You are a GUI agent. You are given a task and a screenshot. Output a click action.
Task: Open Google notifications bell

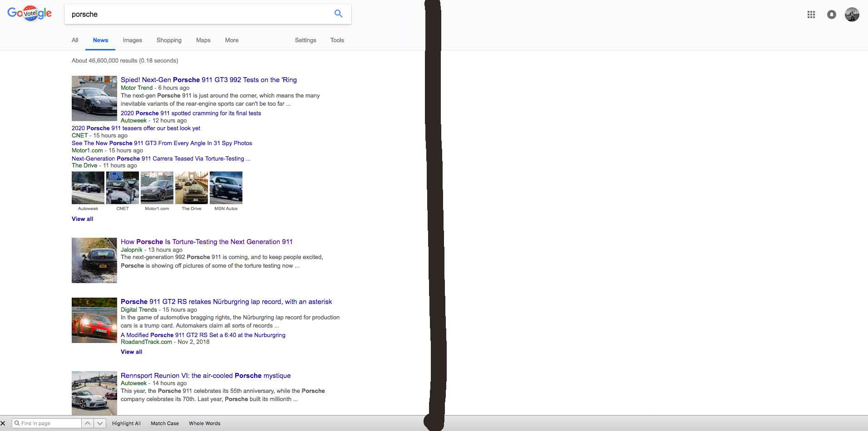coord(832,15)
